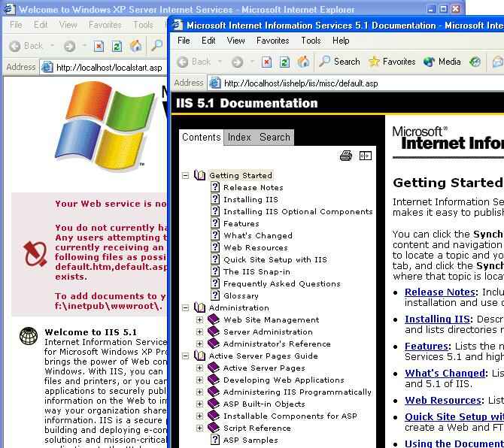Image resolution: width=504 pixels, height=448 pixels.
Task: Open Edit menu in Documentation window
Action: tap(208, 41)
